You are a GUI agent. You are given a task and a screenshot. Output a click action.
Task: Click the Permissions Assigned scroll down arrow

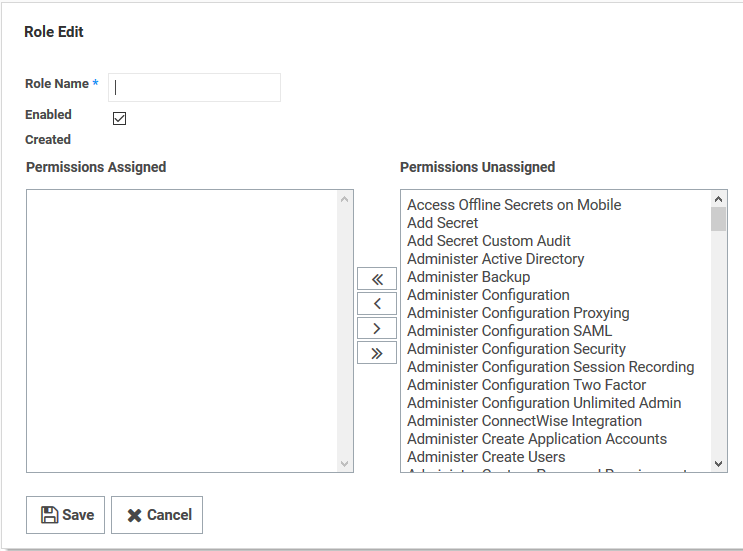[345, 463]
